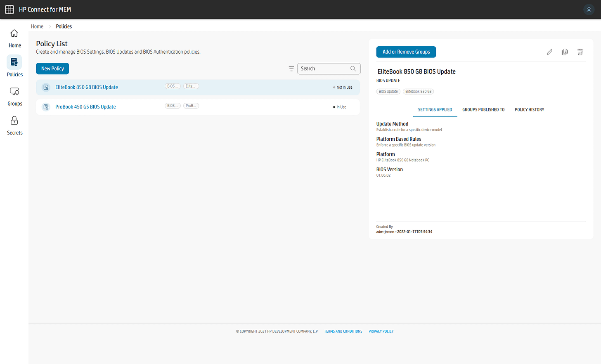Click Elitebook 850 G8 tag in details panel
The width and height of the screenshot is (601, 364).
(x=418, y=92)
